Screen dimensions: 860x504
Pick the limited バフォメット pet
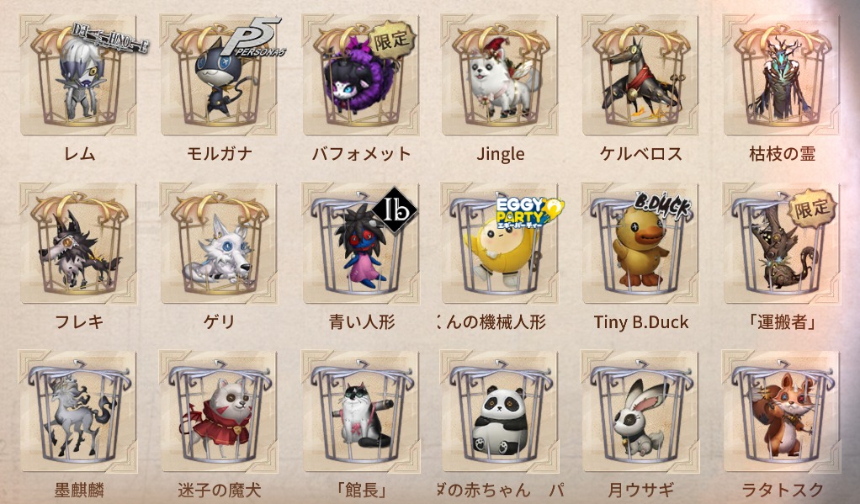(x=360, y=75)
